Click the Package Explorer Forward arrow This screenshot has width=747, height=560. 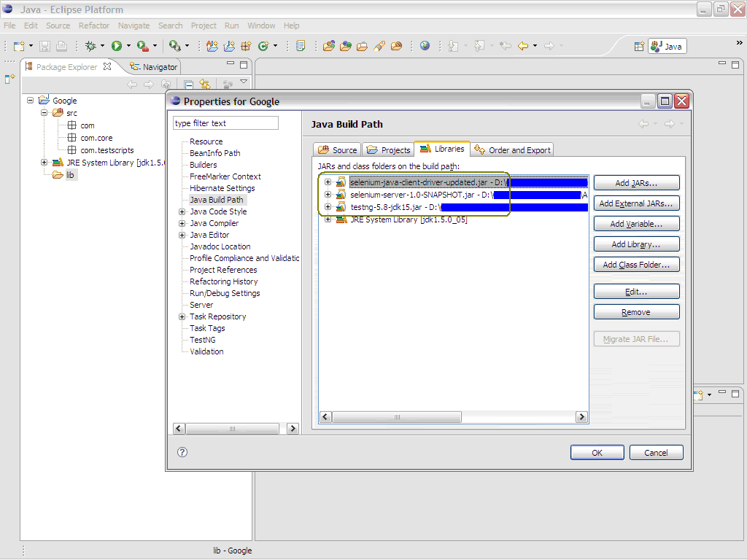point(149,85)
